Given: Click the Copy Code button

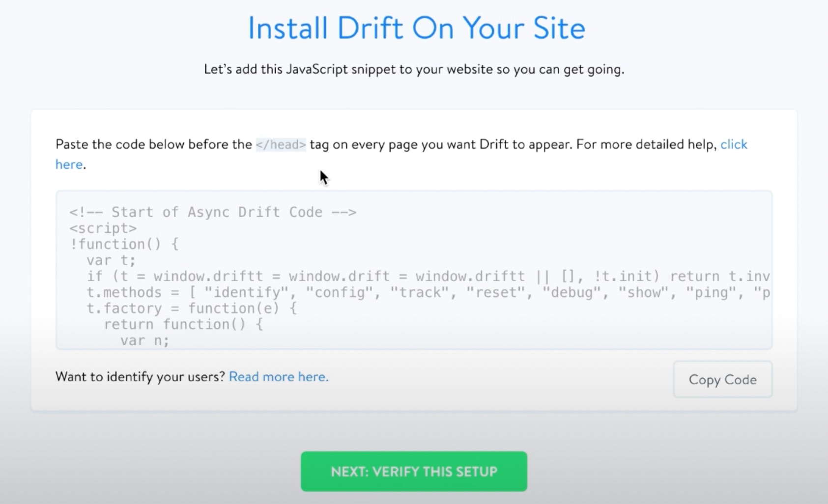Looking at the screenshot, I should point(722,380).
